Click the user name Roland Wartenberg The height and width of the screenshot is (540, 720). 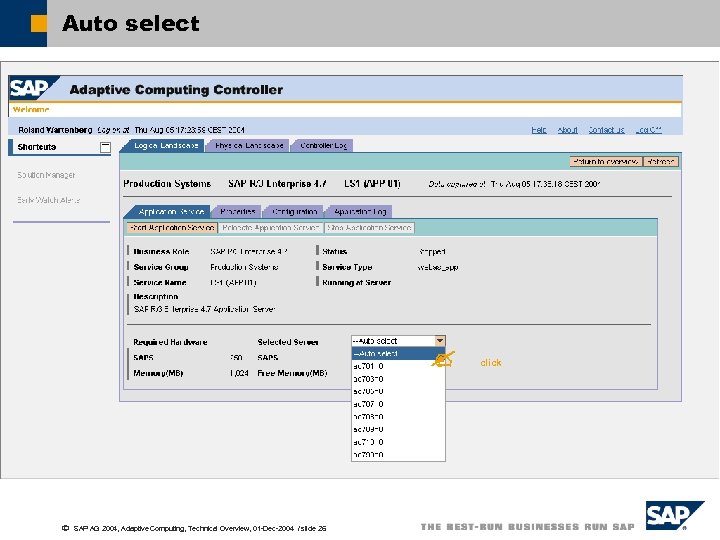pos(55,130)
